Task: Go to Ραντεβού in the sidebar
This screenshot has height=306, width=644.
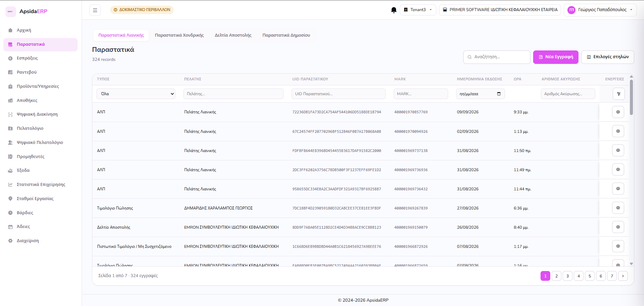Action: pos(40,72)
